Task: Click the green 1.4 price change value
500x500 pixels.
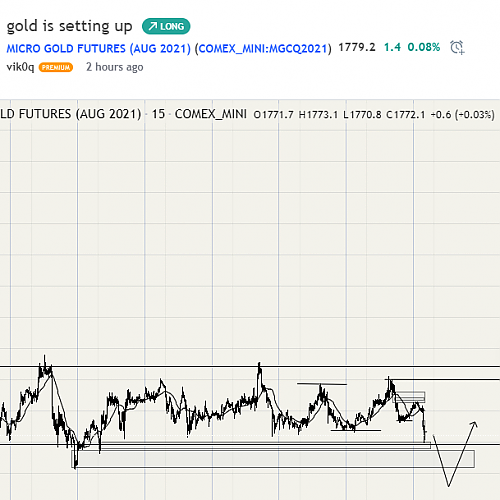Action: [392, 47]
